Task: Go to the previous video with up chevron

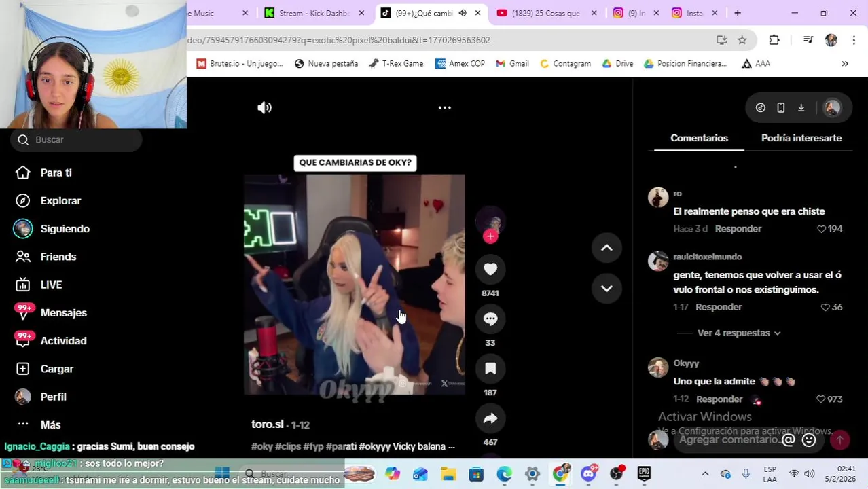Action: point(607,248)
